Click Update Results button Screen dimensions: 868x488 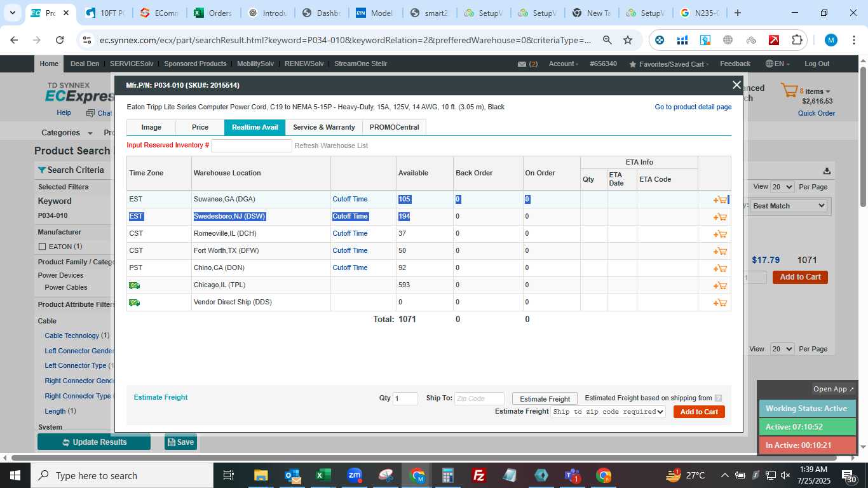94,442
